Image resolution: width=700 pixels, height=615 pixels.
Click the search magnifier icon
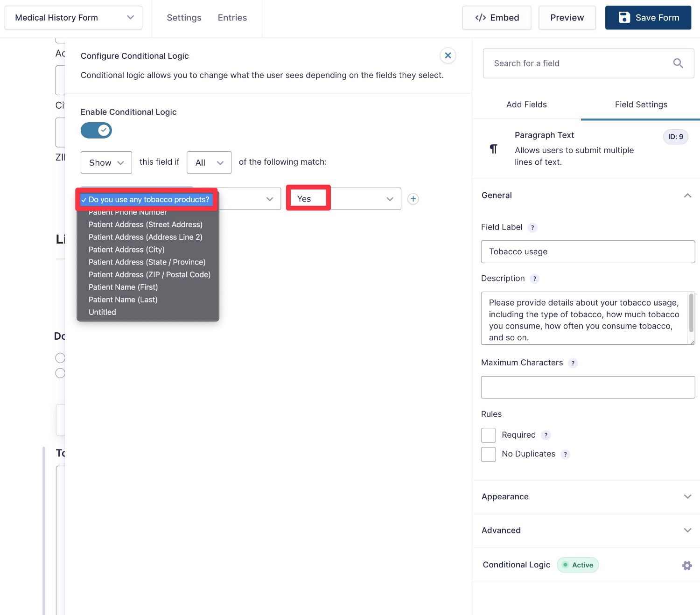point(678,63)
